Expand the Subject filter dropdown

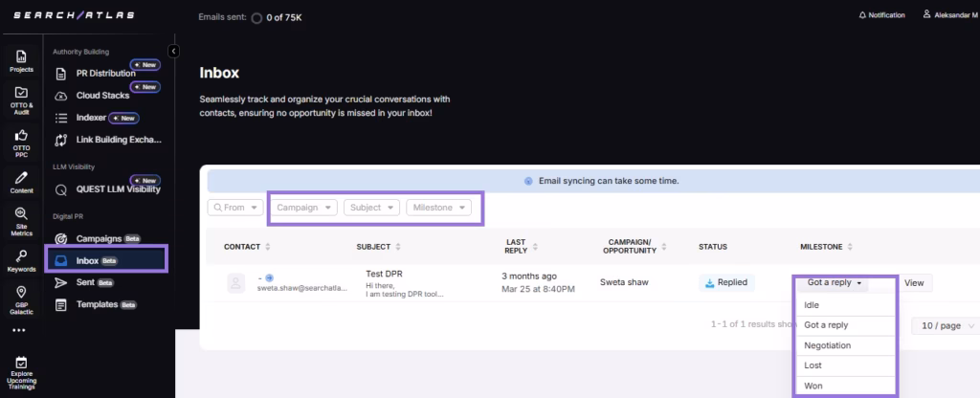click(x=372, y=208)
